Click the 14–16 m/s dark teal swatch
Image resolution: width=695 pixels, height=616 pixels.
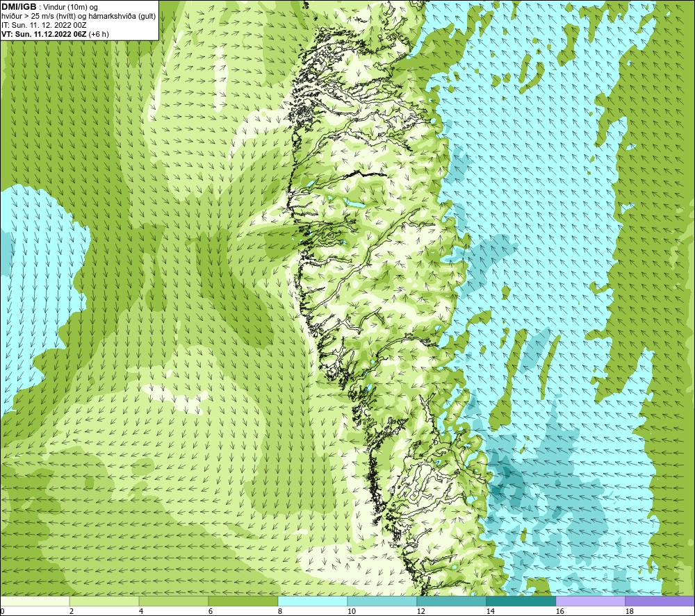coord(521,601)
